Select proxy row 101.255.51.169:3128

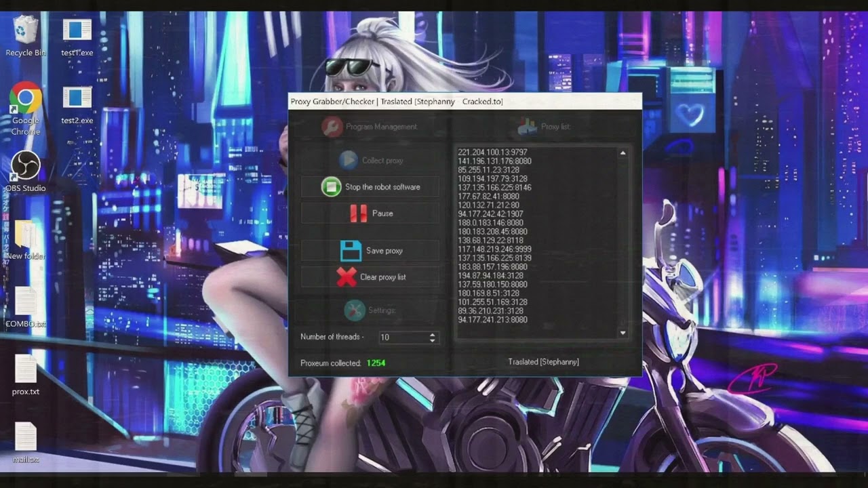coord(493,302)
